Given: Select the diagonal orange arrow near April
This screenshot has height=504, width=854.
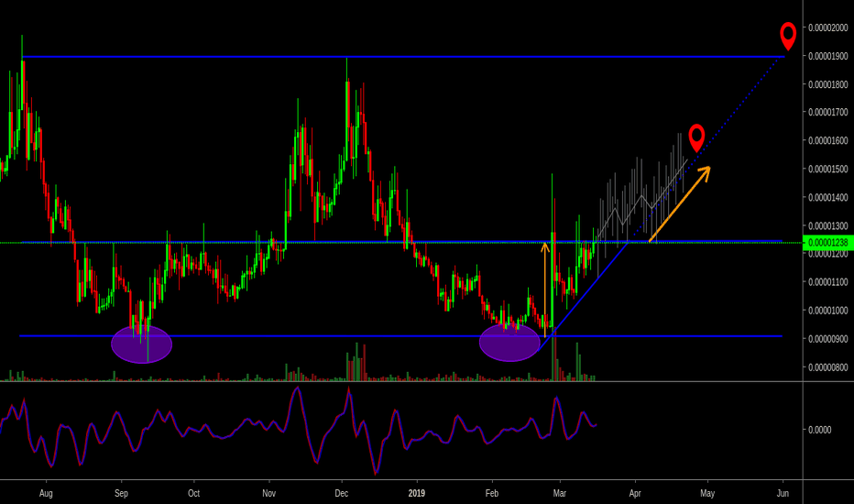Looking at the screenshot, I should point(680,203).
